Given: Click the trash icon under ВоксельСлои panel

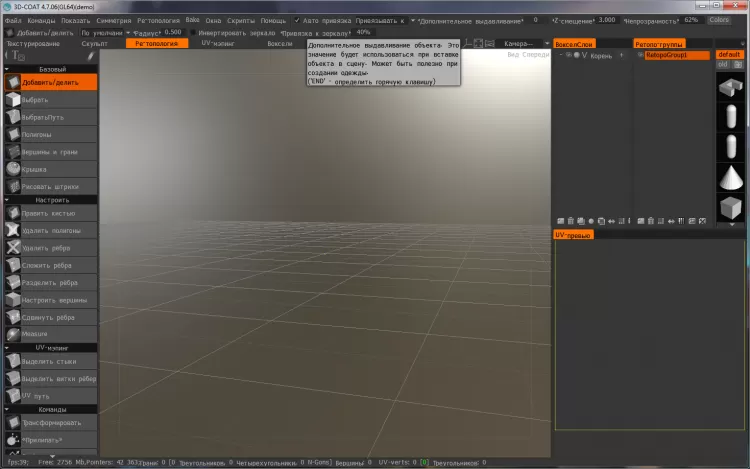Looking at the screenshot, I should (x=571, y=221).
